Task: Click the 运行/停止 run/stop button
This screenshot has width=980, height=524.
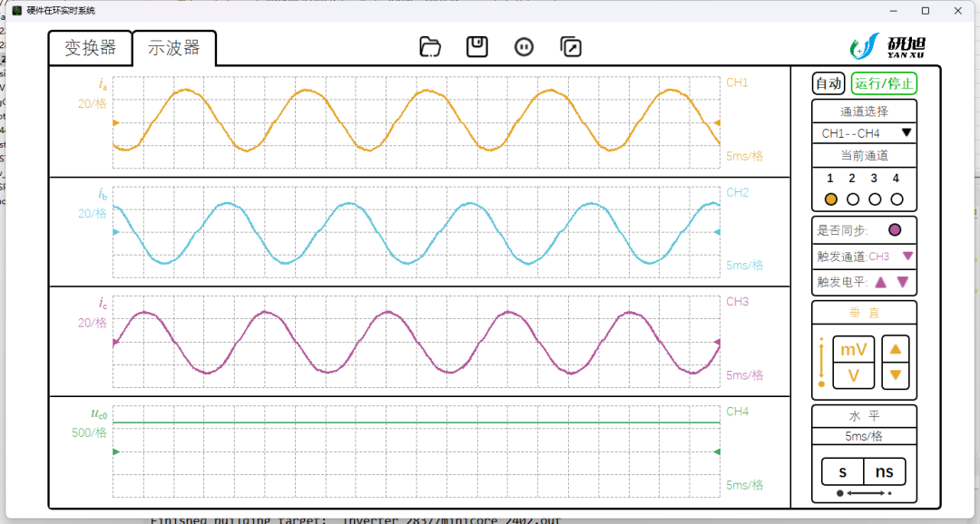Action: click(x=884, y=83)
